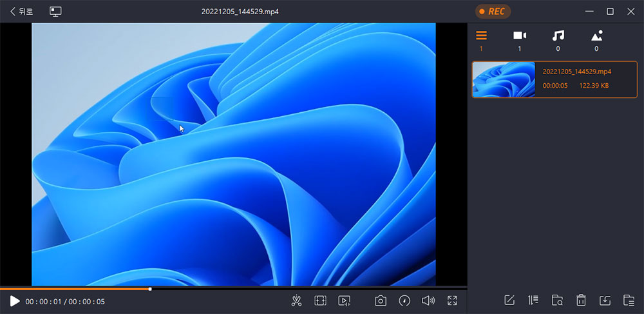Change playback speed with gauge icon

[x=404, y=301]
